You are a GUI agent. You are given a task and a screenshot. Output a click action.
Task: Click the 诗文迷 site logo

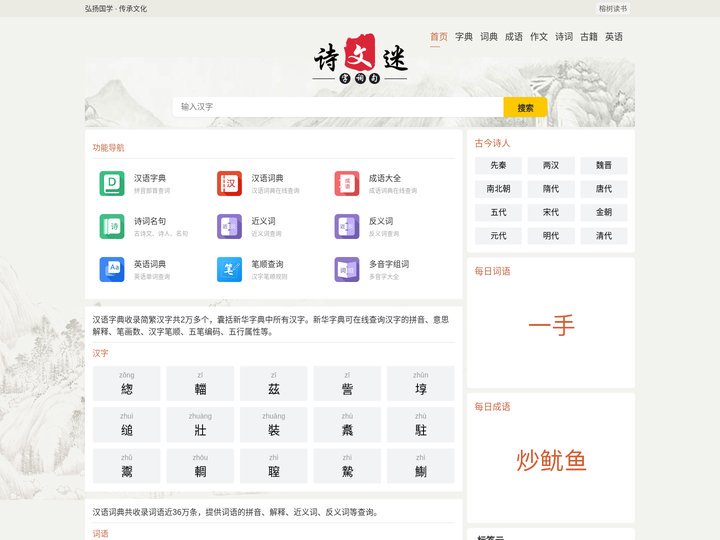360,59
